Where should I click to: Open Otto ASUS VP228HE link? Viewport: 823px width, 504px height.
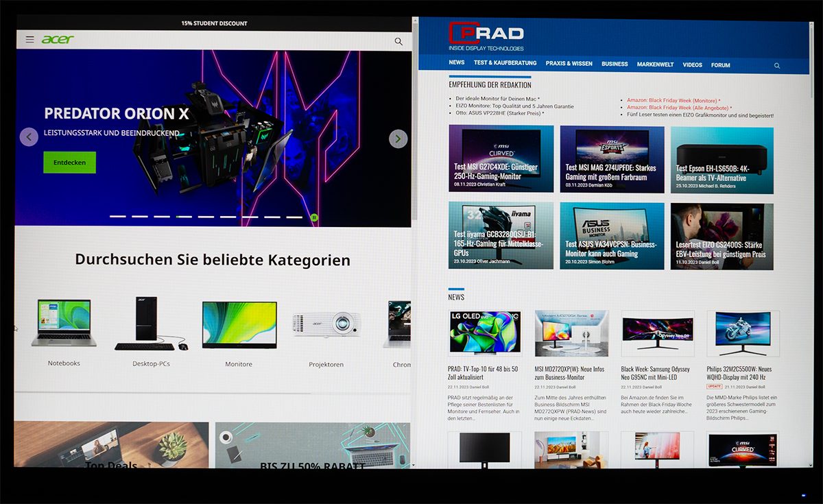[x=499, y=113]
